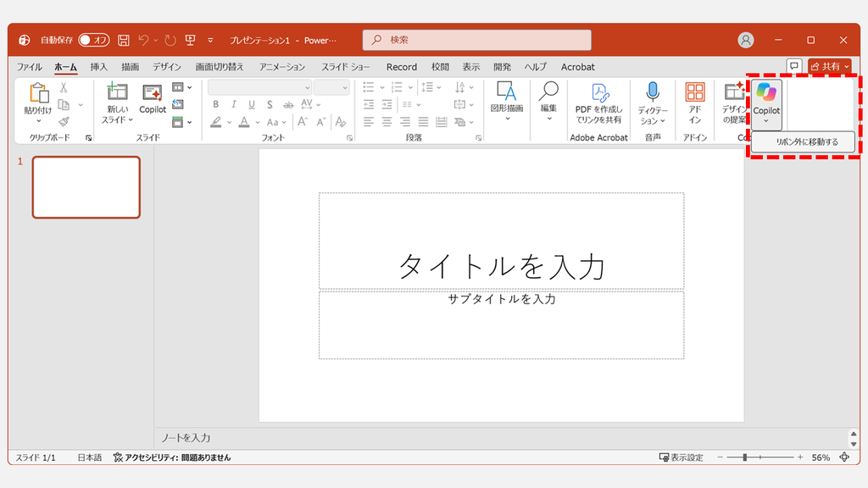Click Copilot button in スライド group
The height and width of the screenshot is (488, 868).
click(153, 100)
